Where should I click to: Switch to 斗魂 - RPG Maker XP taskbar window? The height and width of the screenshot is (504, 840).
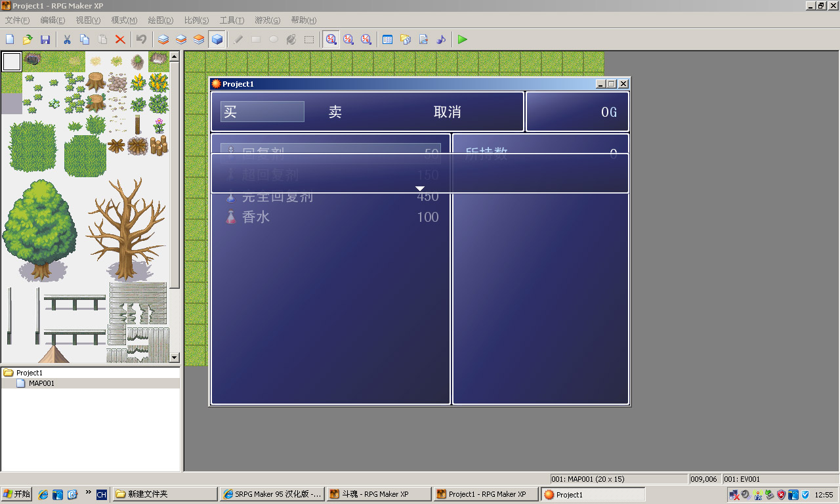coord(379,494)
